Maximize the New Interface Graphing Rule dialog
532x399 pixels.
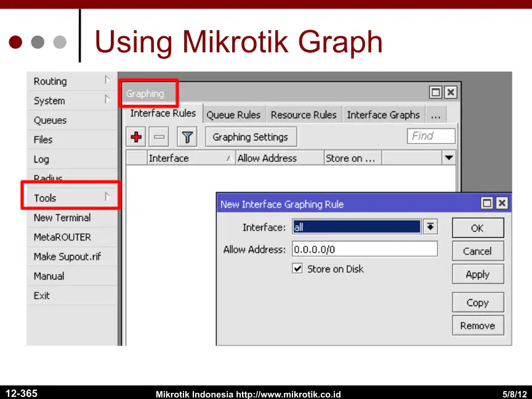tap(487, 203)
